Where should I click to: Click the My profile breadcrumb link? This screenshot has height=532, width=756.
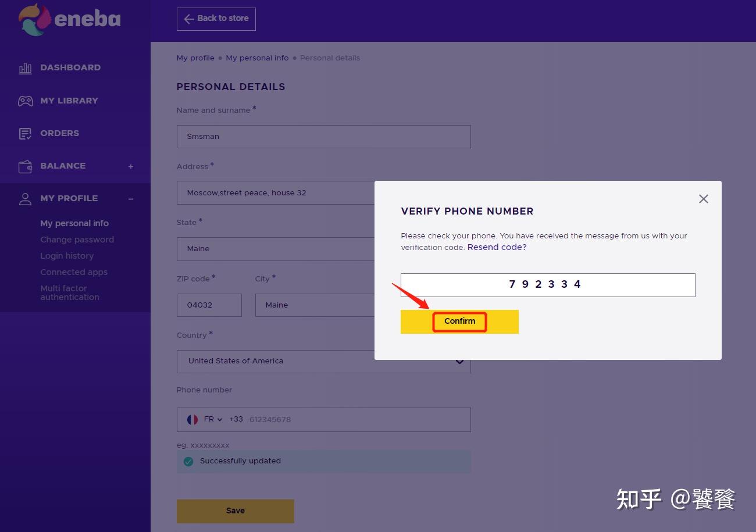[x=195, y=58]
